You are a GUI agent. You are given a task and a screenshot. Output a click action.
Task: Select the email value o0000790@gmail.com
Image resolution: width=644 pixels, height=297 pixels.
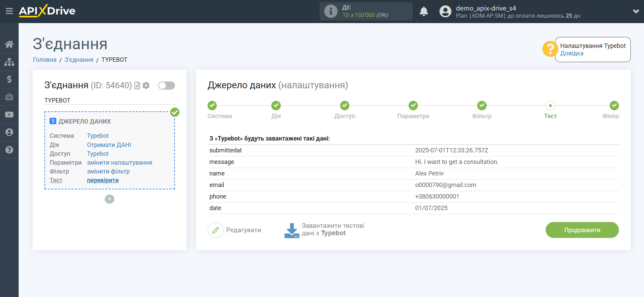446,185
